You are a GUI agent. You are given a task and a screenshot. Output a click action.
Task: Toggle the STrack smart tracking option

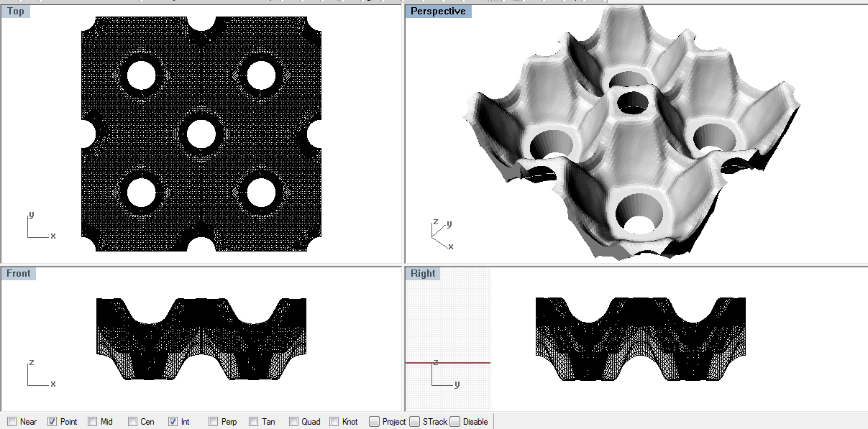click(414, 422)
